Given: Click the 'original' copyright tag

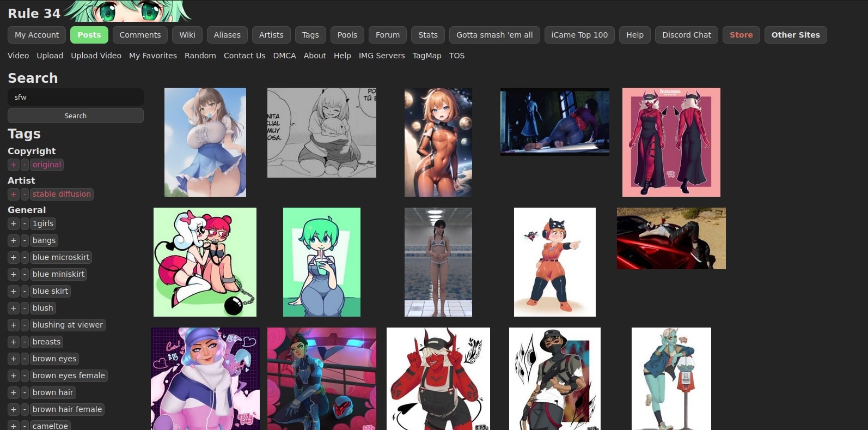Looking at the screenshot, I should tap(47, 165).
